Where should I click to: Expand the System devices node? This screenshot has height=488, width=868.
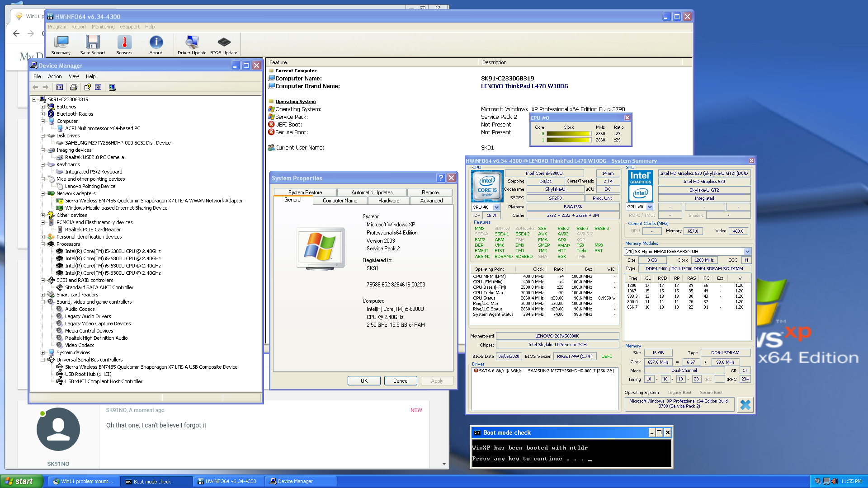tap(42, 352)
